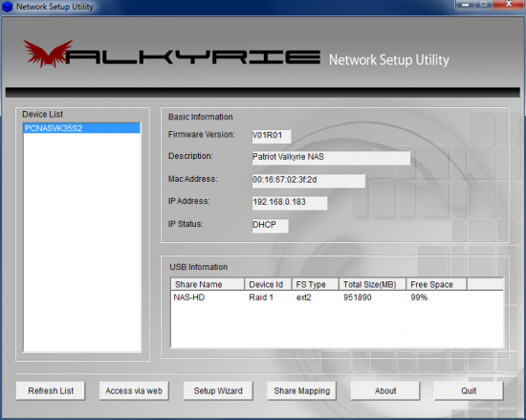526x420 pixels.
Task: Select the NAS-HD share row
Action: (337, 298)
